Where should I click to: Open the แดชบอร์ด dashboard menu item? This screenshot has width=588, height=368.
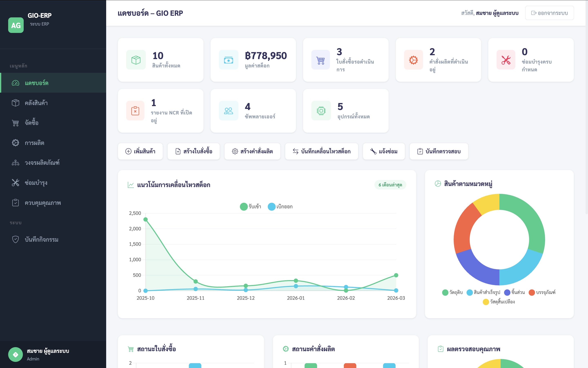pos(53,83)
